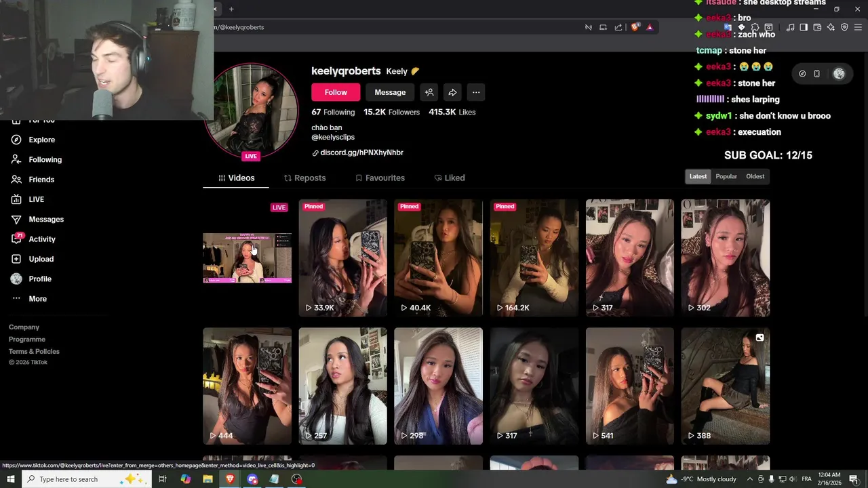The image size is (868, 488).
Task: Open the video with 444 views
Action: (247, 386)
